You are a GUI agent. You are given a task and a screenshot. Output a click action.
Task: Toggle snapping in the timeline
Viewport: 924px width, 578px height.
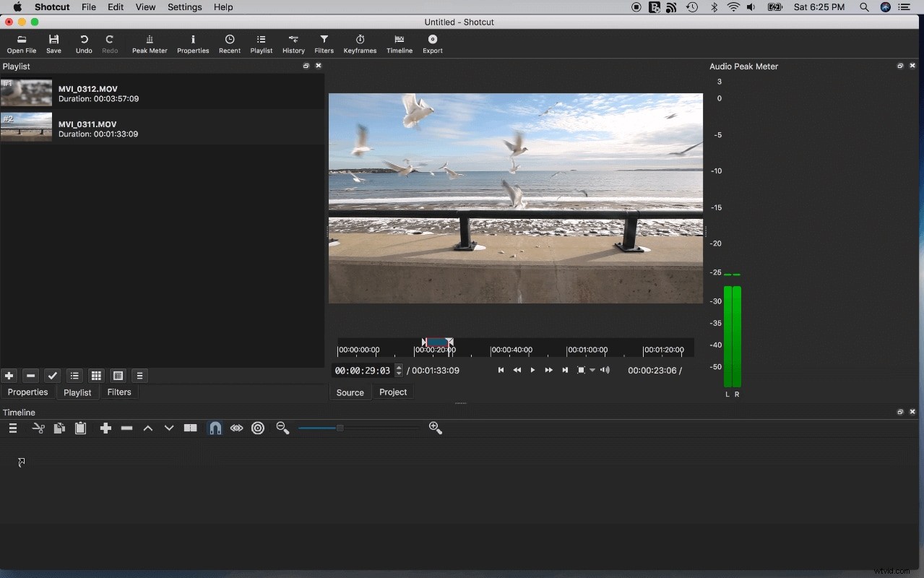click(x=215, y=428)
